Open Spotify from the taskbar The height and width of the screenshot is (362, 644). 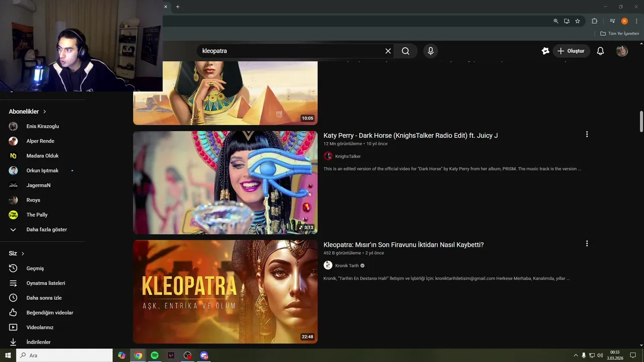tap(154, 355)
